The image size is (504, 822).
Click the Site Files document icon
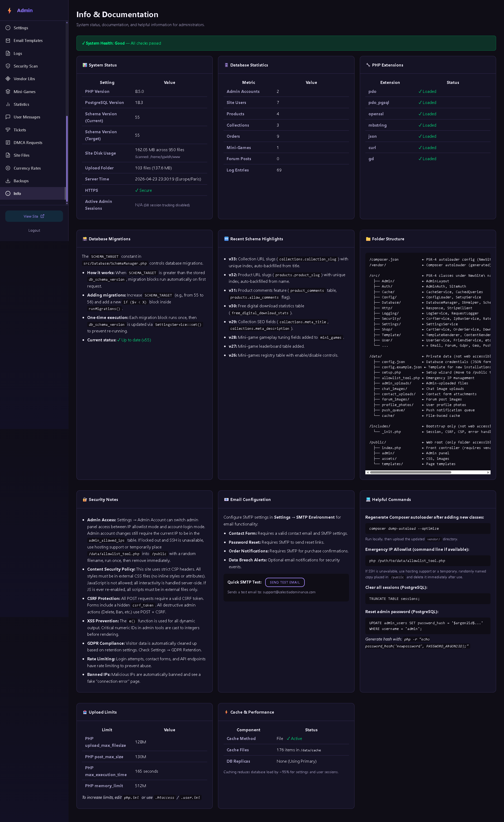pos(8,155)
